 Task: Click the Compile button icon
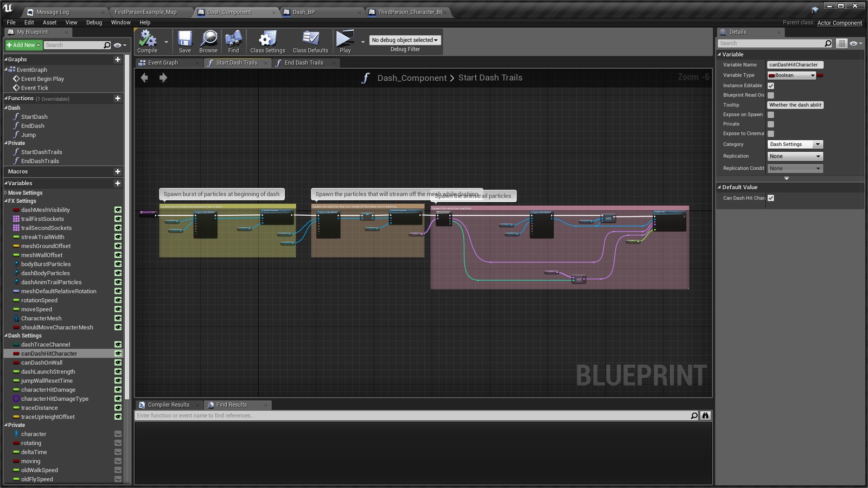(x=146, y=39)
